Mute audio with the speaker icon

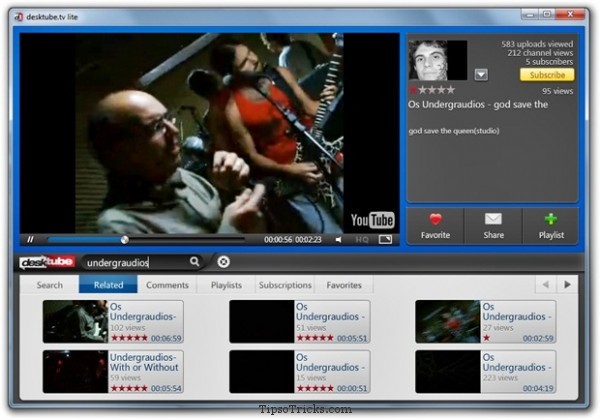pyautogui.click(x=339, y=240)
